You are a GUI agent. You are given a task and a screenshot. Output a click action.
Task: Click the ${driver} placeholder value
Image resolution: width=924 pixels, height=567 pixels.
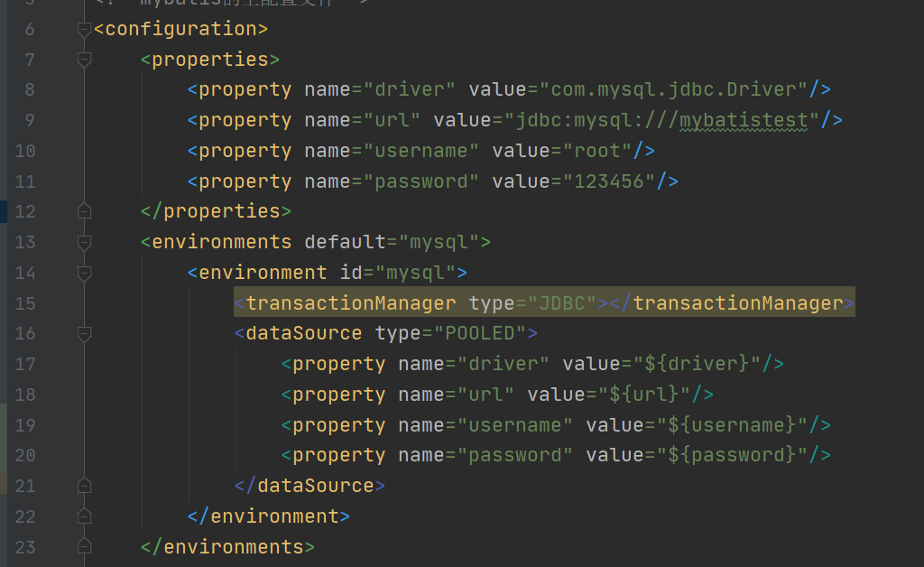(x=697, y=364)
